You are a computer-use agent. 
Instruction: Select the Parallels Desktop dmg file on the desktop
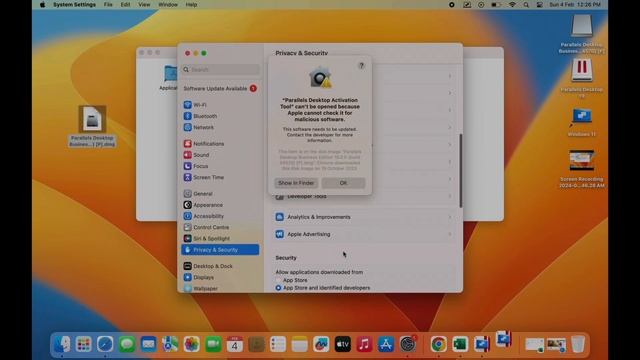click(x=92, y=126)
